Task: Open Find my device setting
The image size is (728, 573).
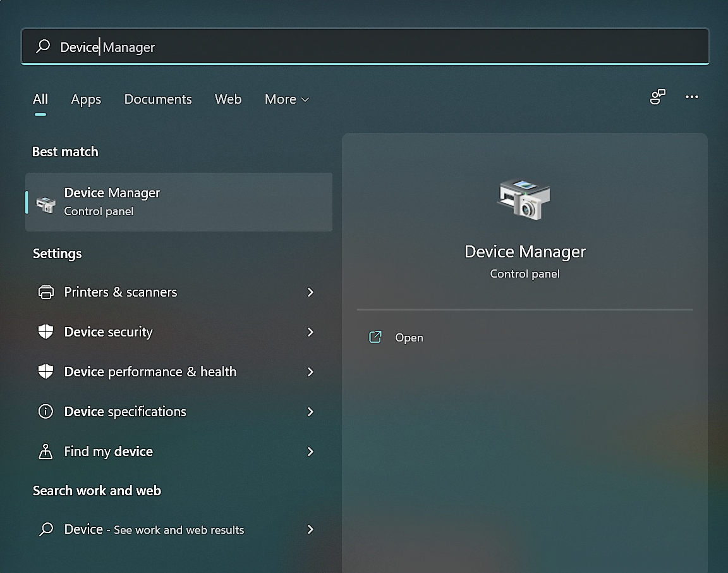Action: (x=179, y=451)
